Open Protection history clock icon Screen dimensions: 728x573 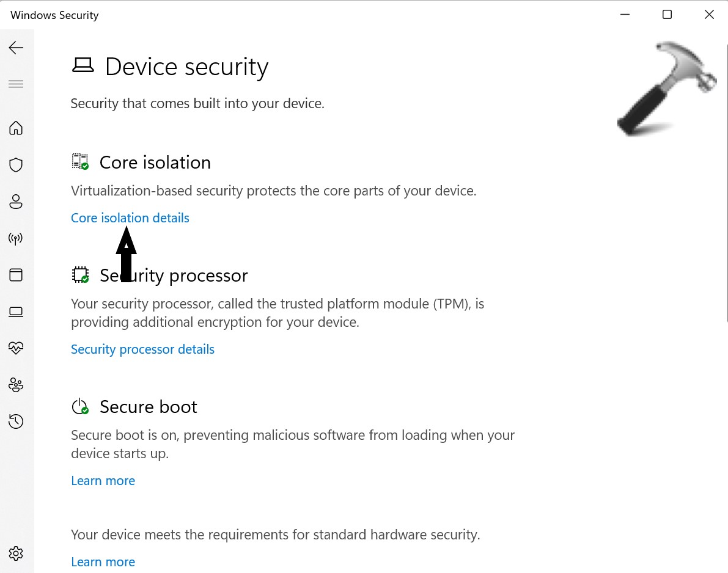(x=16, y=422)
